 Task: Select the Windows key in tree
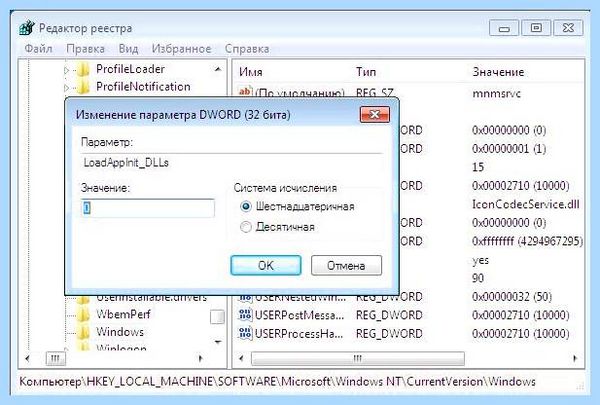click(x=120, y=332)
